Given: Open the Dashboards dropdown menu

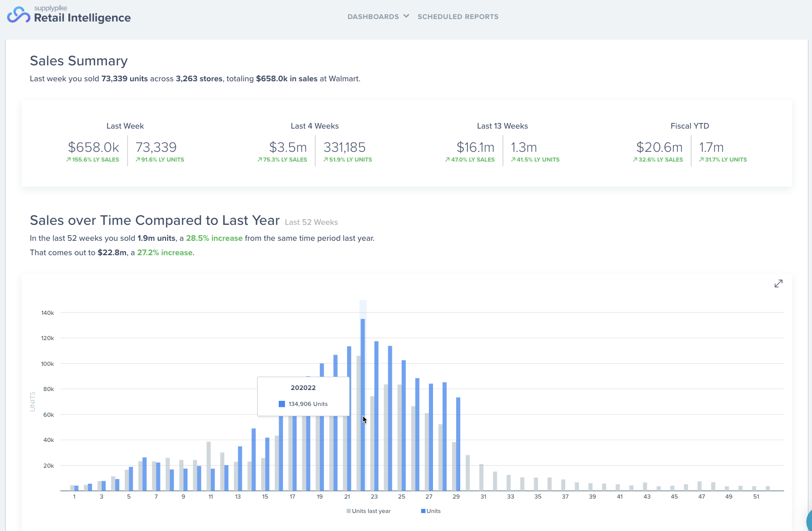Looking at the screenshot, I should (378, 16).
